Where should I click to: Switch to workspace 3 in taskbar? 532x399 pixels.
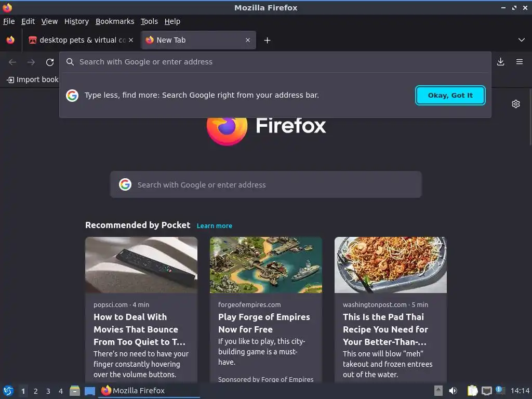click(x=48, y=391)
